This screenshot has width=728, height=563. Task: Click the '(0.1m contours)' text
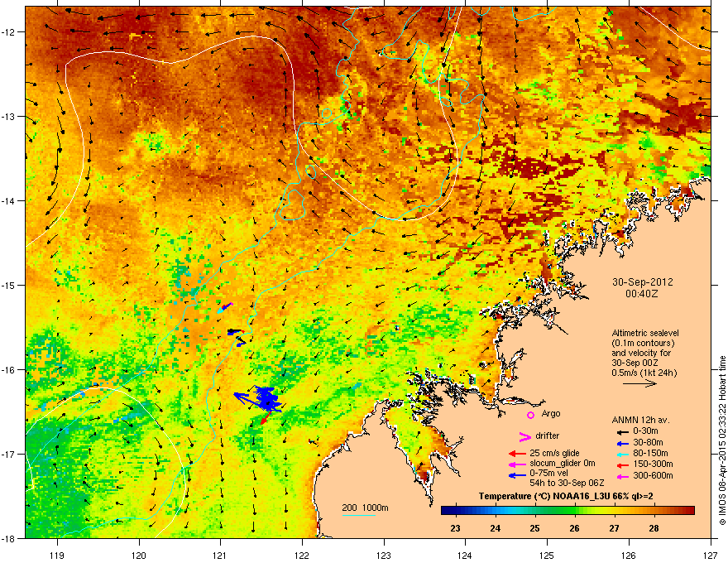click(643, 343)
